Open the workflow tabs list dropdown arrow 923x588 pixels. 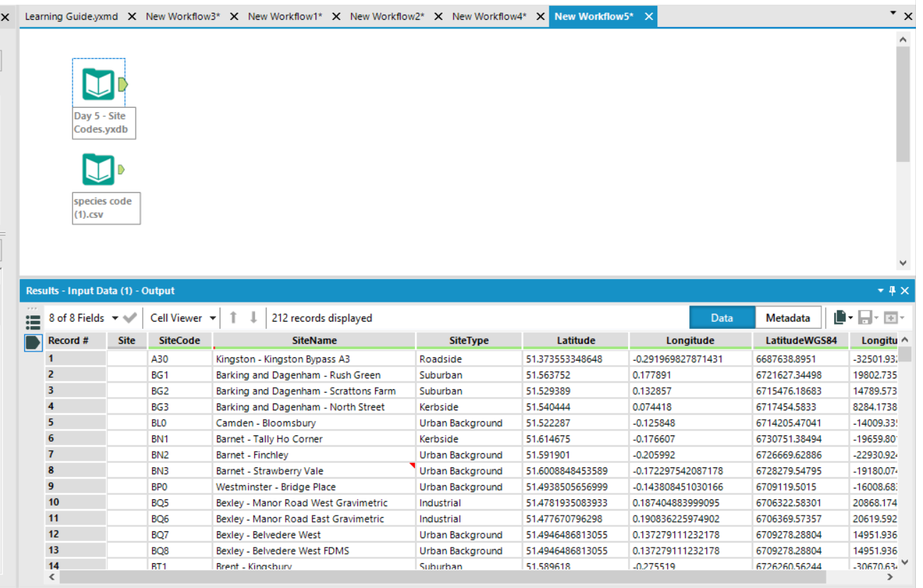893,13
